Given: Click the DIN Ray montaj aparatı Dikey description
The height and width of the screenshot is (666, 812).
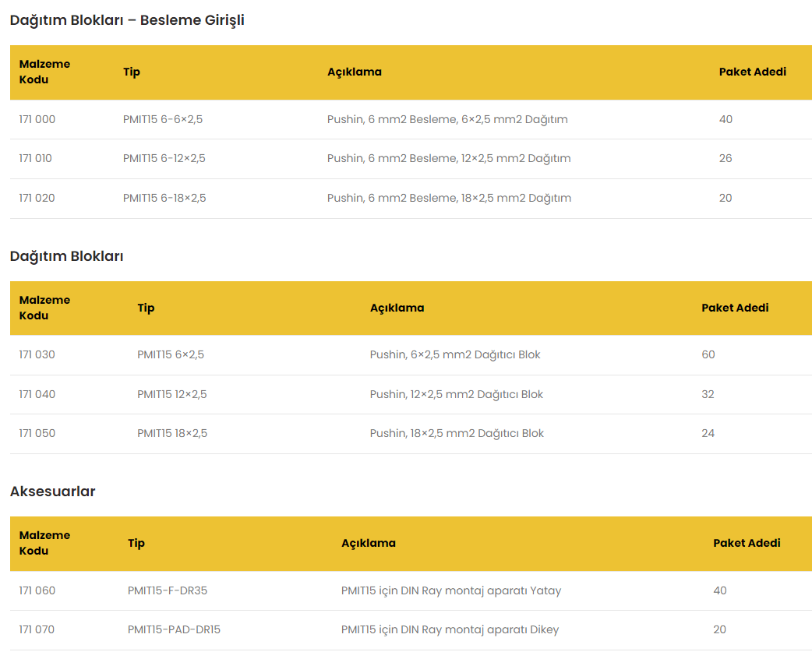Looking at the screenshot, I should 450,629.
